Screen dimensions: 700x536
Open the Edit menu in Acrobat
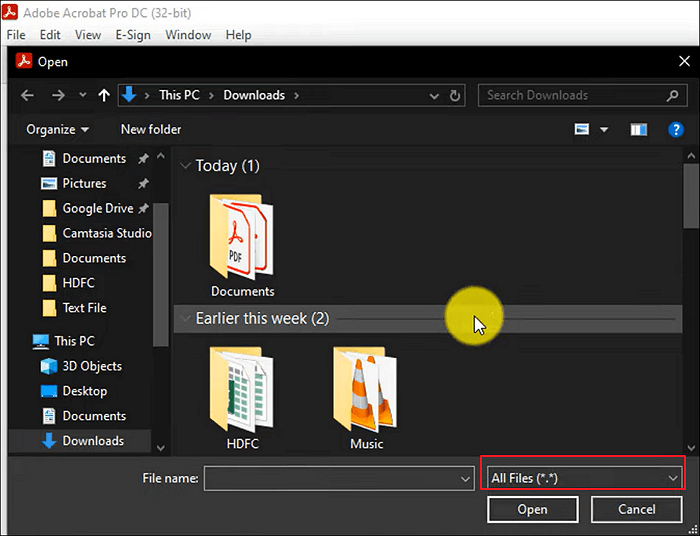click(x=50, y=35)
